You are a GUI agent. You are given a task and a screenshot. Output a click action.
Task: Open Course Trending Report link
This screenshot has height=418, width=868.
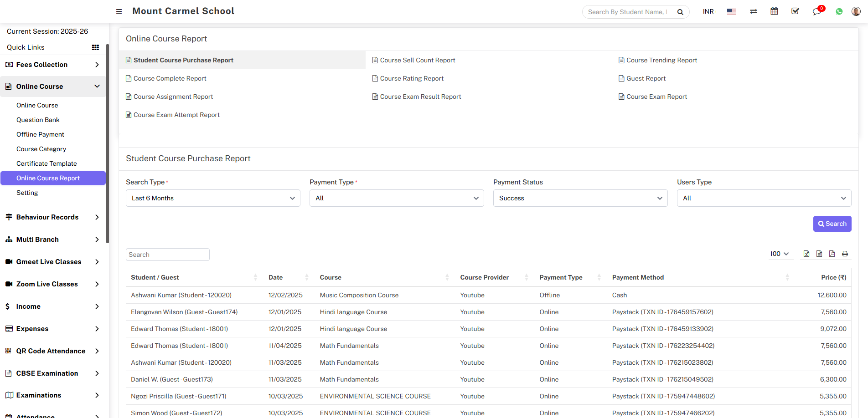coord(661,60)
